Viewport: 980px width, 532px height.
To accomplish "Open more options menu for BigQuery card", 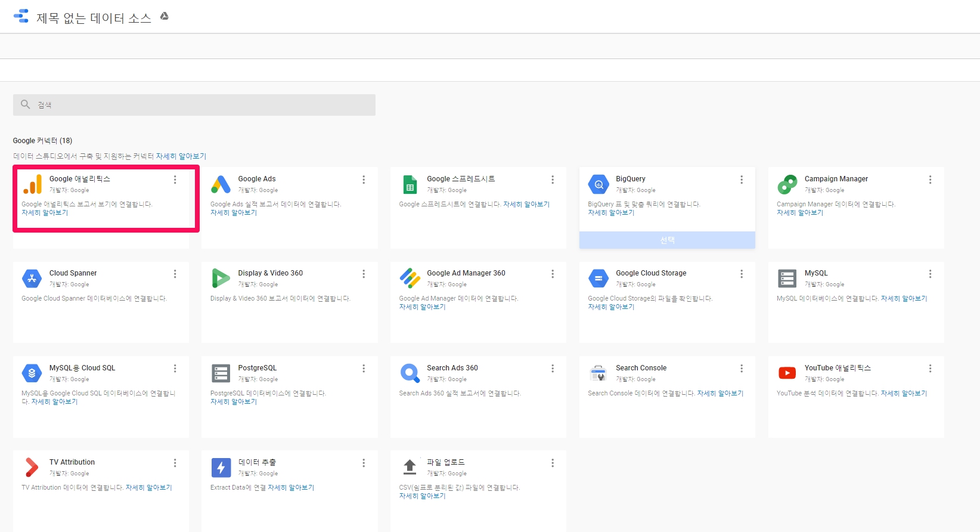I will (x=741, y=180).
